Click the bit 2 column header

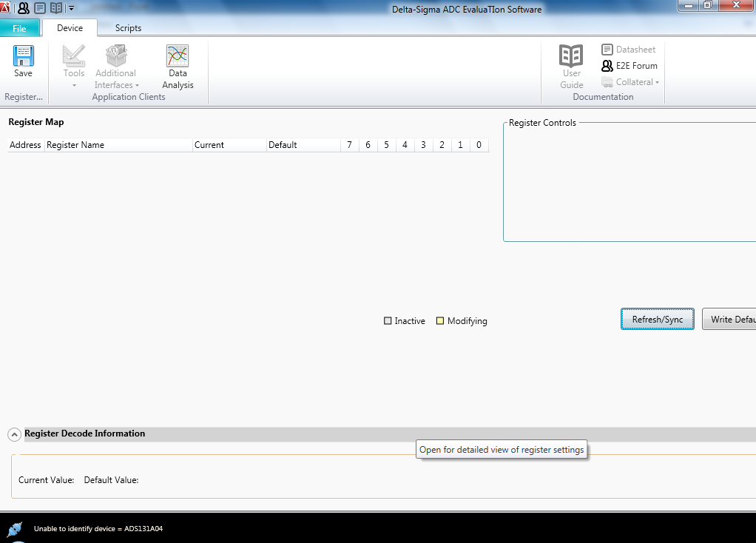442,145
